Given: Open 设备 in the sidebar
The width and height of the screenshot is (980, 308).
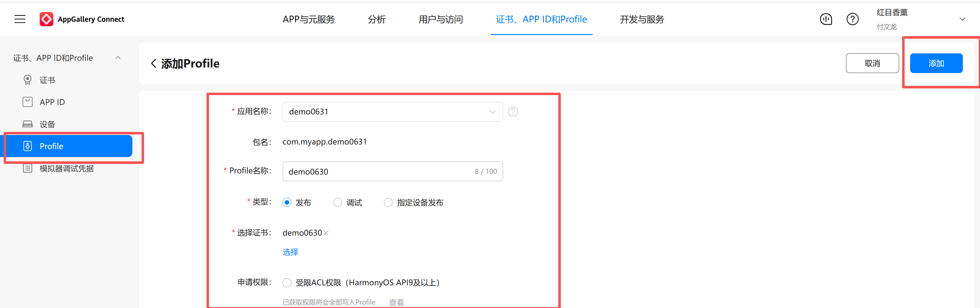Looking at the screenshot, I should tap(47, 125).
